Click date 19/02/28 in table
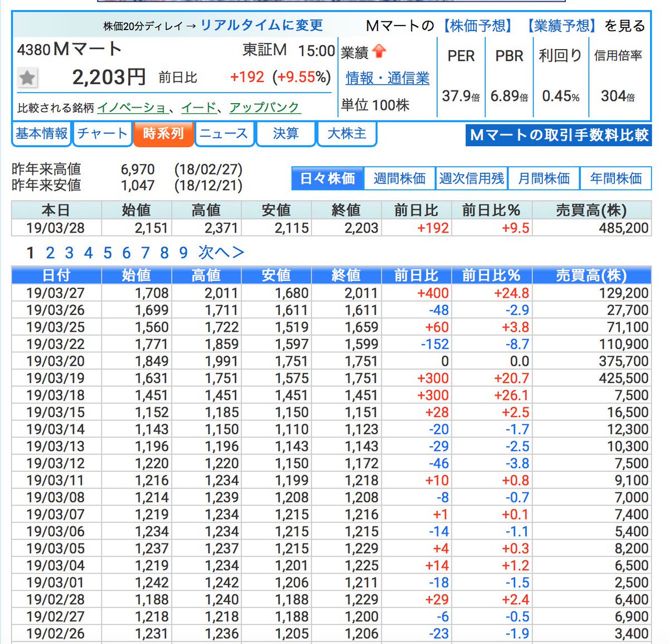 [55, 600]
